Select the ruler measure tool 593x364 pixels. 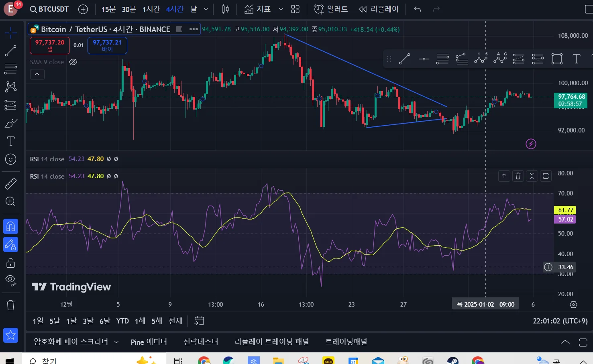pos(10,184)
